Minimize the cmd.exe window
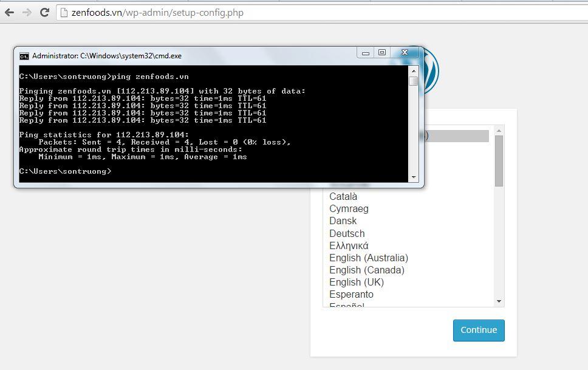The width and height of the screenshot is (588, 370). [366, 53]
